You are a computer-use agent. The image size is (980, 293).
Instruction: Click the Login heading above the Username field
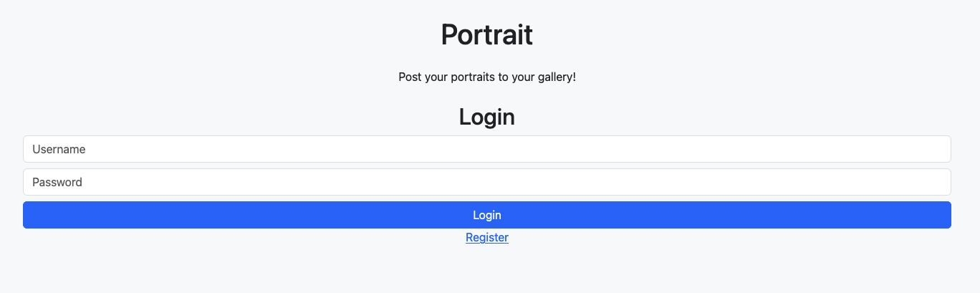click(487, 117)
